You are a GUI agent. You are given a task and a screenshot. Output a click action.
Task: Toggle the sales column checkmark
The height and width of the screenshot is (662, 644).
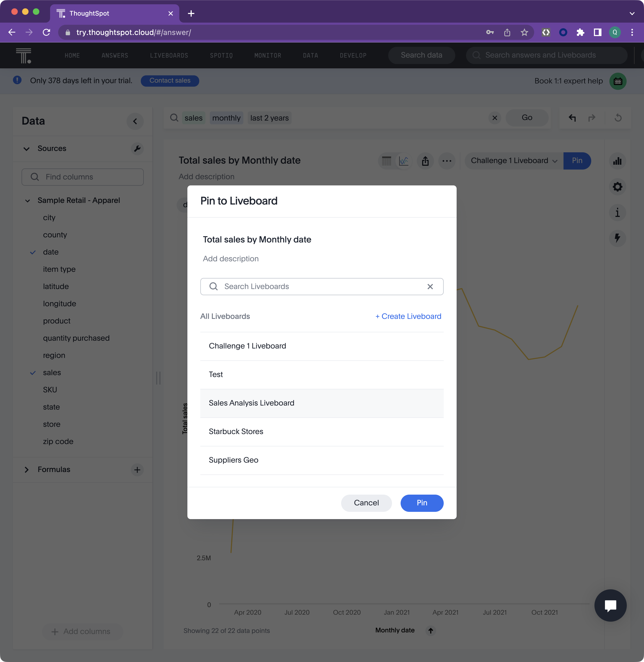pos(33,373)
